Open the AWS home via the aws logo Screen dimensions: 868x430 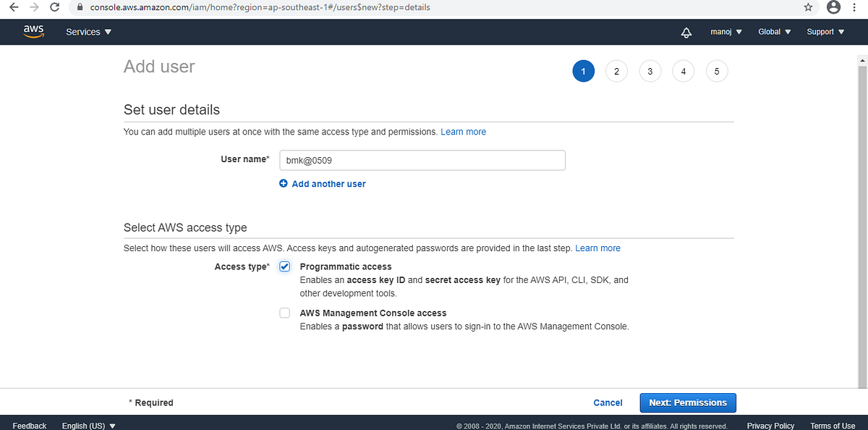pos(33,31)
